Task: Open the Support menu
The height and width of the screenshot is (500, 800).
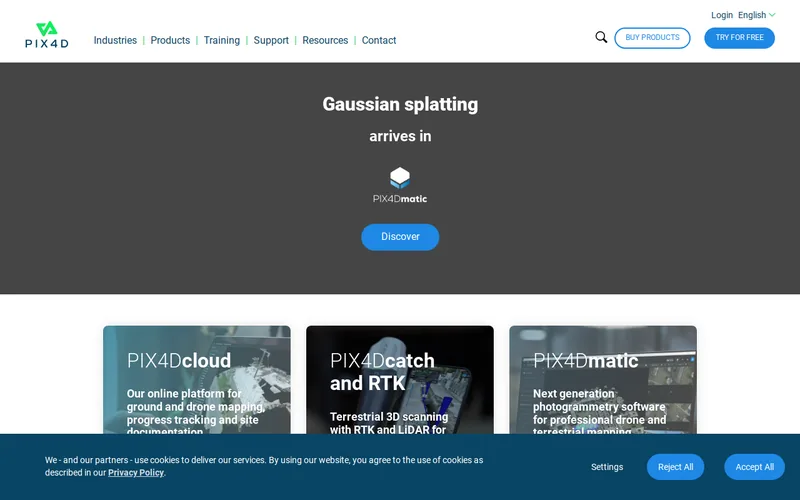Action: click(271, 40)
